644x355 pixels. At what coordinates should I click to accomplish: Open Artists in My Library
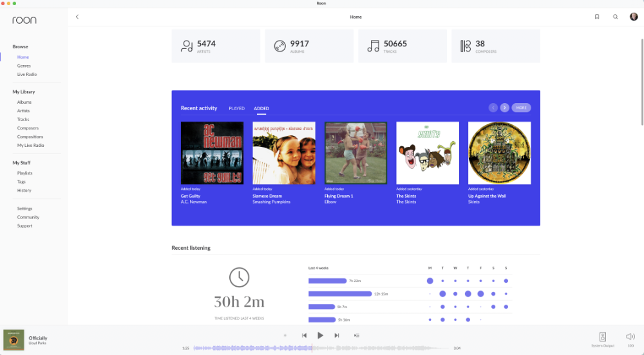coord(23,111)
